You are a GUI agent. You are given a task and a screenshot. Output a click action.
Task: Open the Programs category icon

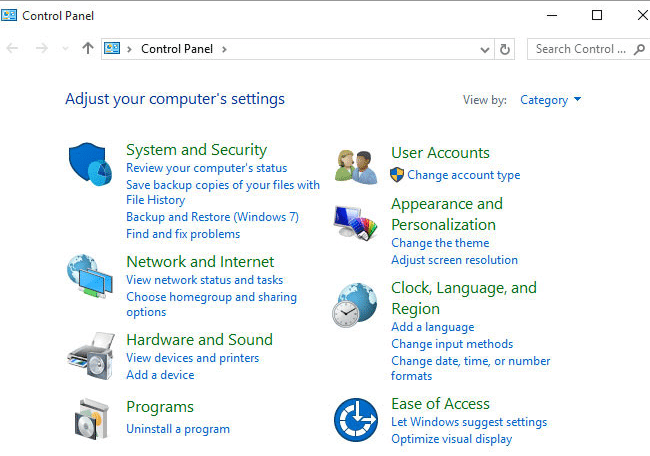pos(90,418)
